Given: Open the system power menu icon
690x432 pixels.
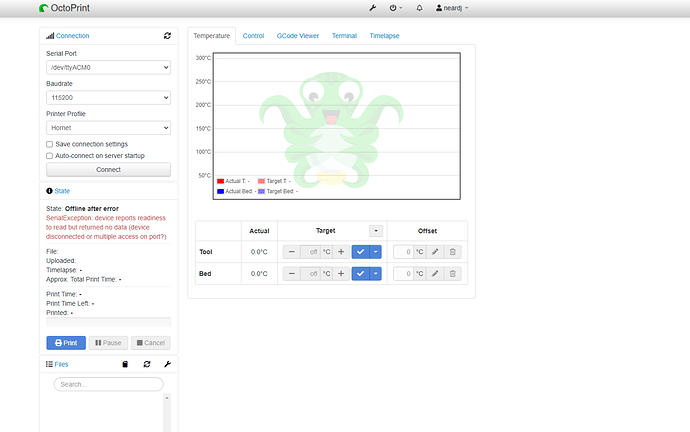Looking at the screenshot, I should point(395,8).
